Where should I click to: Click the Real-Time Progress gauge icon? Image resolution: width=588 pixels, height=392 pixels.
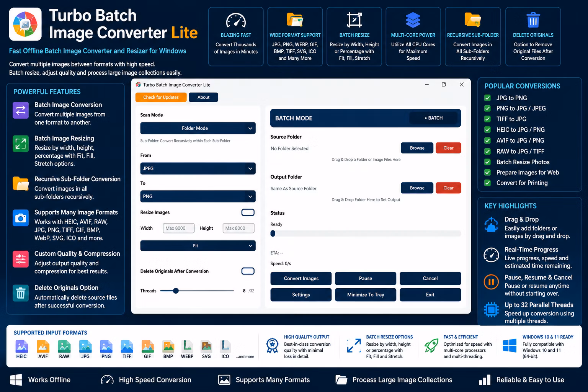(x=491, y=255)
